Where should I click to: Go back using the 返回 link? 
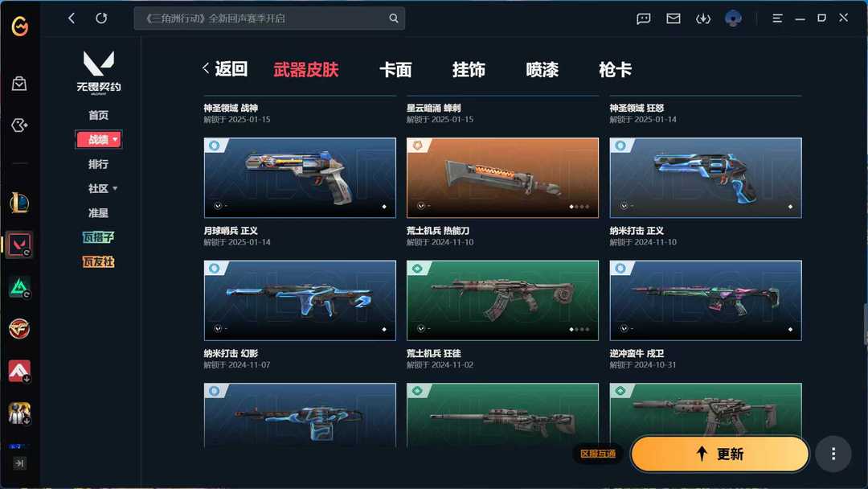225,68
